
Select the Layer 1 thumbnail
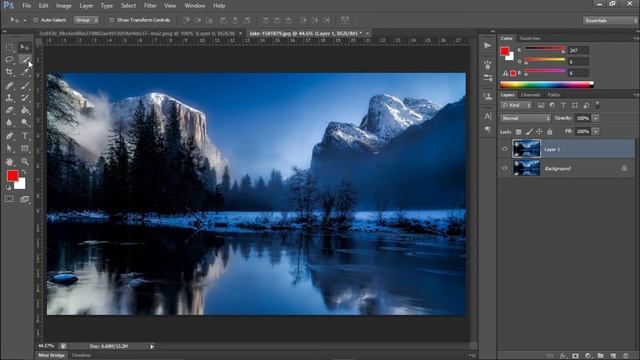pos(526,149)
